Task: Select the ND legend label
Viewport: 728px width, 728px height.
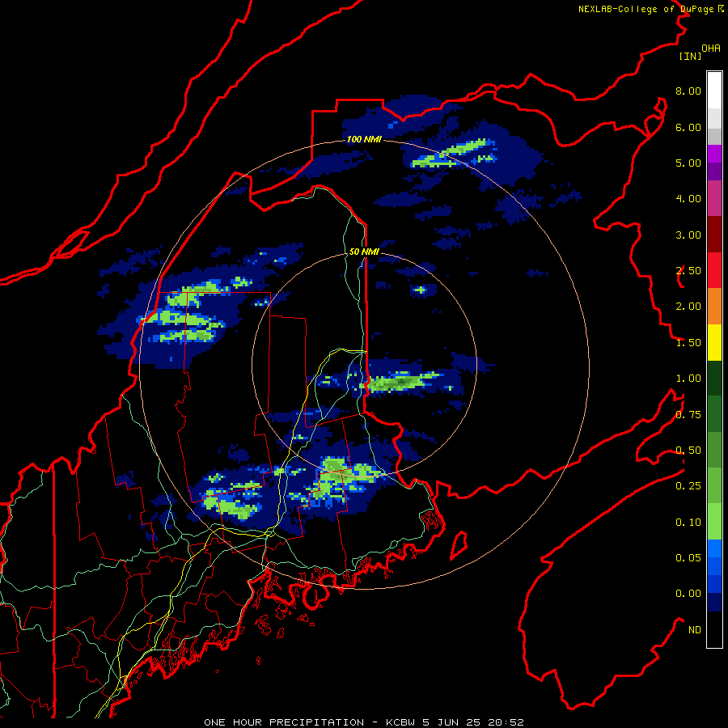Action: tap(695, 630)
